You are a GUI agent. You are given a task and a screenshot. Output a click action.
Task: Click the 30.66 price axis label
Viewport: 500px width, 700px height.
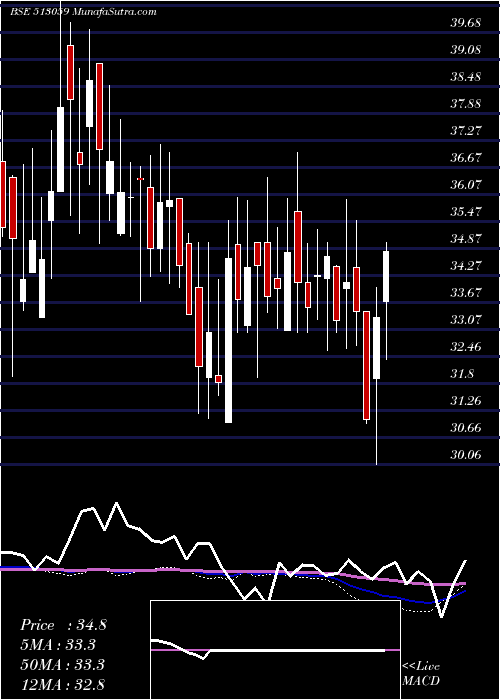[466, 428]
